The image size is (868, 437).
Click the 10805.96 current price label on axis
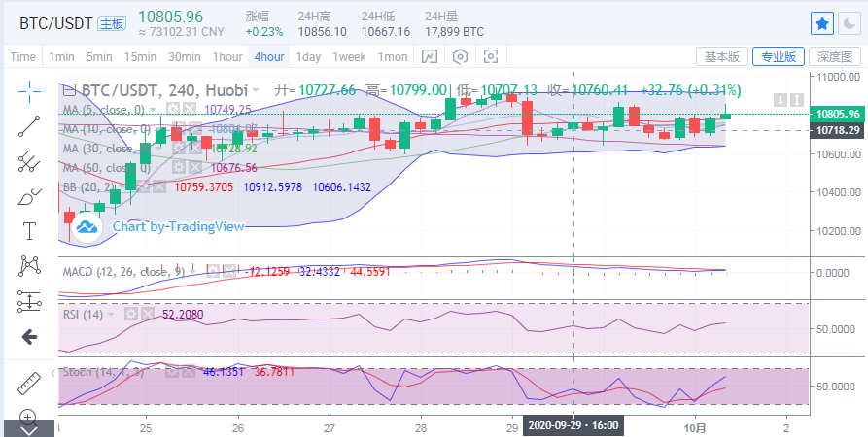click(837, 115)
